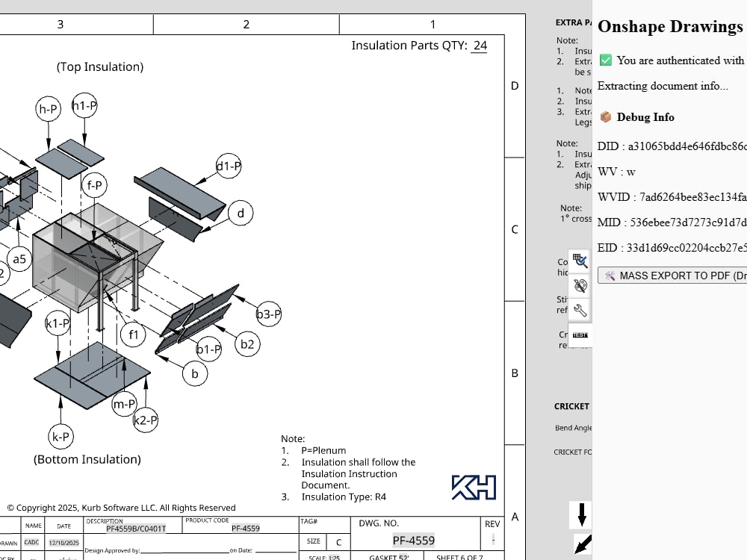This screenshot has width=747, height=560.
Task: Select the 'd' balloon callout
Action: coord(241,214)
